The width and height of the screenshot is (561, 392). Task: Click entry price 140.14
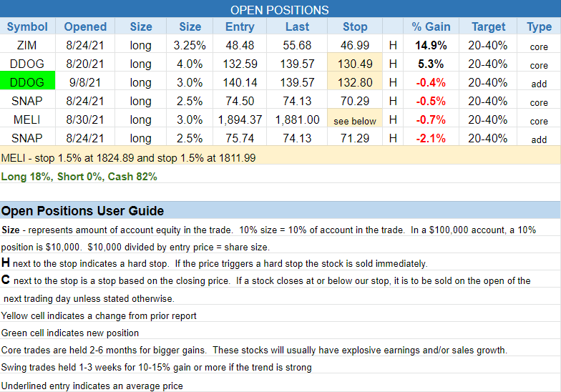click(240, 82)
